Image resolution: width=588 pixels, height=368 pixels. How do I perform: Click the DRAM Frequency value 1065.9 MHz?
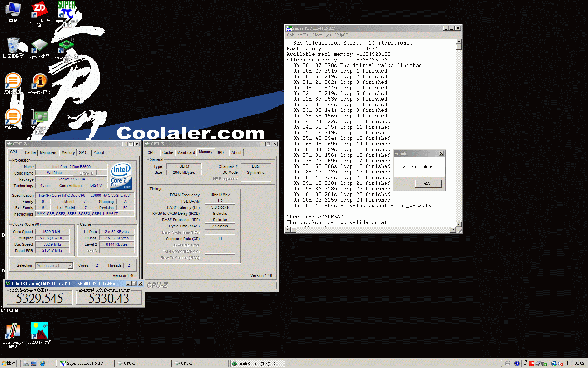(x=220, y=195)
